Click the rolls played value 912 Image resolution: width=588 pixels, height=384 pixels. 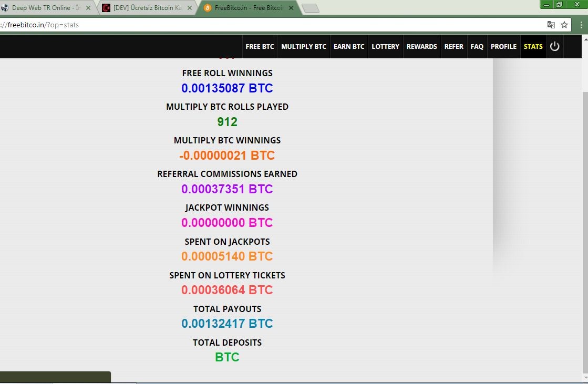[227, 122]
